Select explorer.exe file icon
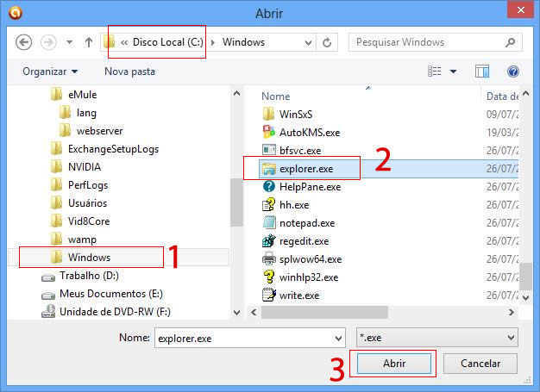The height and width of the screenshot is (392, 540). pos(268,169)
